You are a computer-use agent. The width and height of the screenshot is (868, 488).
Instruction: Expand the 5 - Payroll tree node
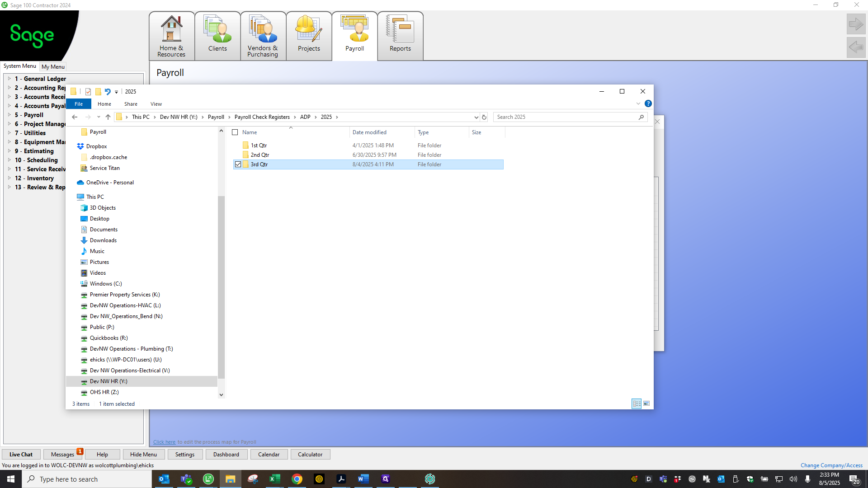9,115
